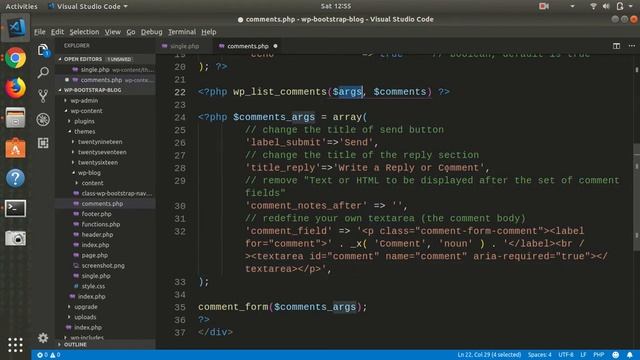Open the Source Control view

click(43, 96)
